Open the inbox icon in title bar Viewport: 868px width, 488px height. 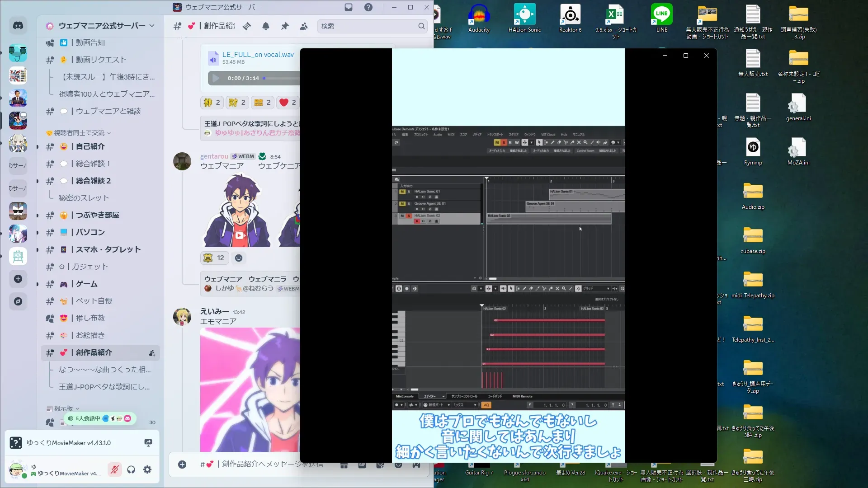[349, 7]
